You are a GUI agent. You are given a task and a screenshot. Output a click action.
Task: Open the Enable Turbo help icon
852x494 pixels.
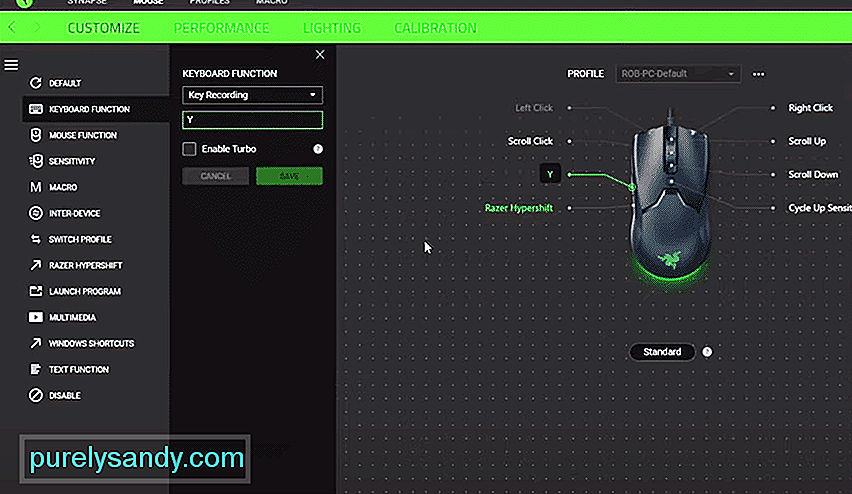(x=318, y=149)
